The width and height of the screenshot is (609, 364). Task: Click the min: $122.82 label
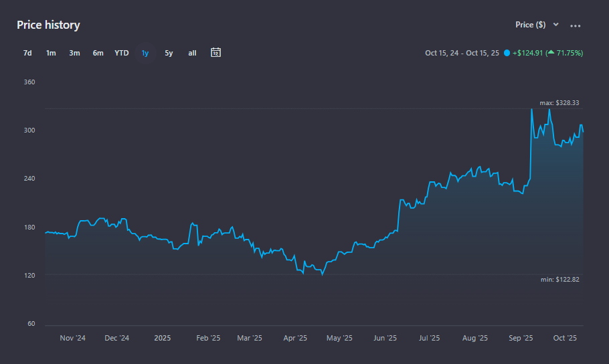coord(559,279)
